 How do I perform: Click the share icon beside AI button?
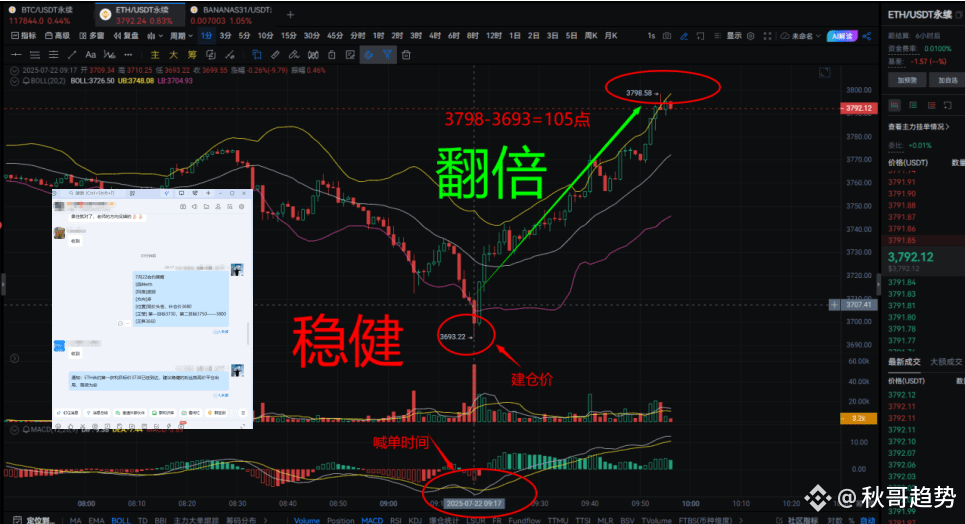(x=867, y=36)
